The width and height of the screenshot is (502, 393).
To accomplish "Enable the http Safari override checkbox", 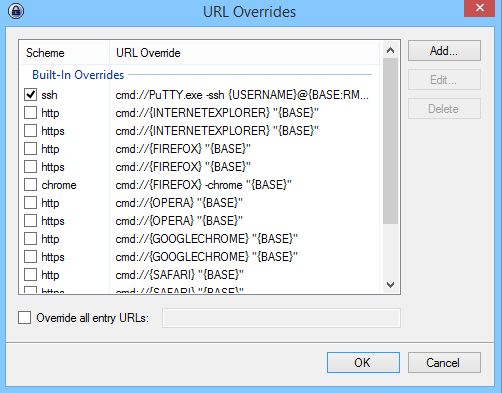I will pyautogui.click(x=30, y=275).
